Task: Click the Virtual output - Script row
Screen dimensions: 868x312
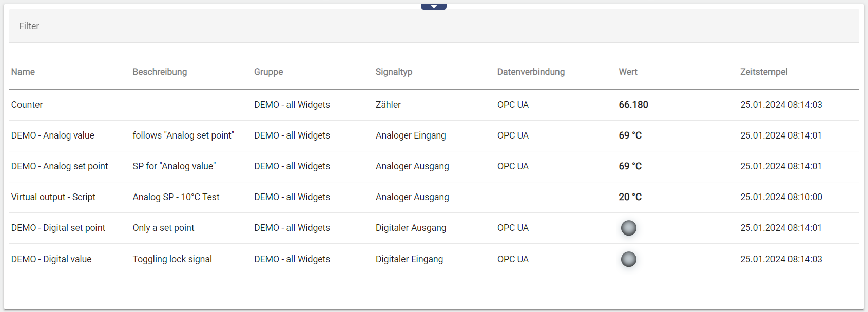Action: pos(53,197)
